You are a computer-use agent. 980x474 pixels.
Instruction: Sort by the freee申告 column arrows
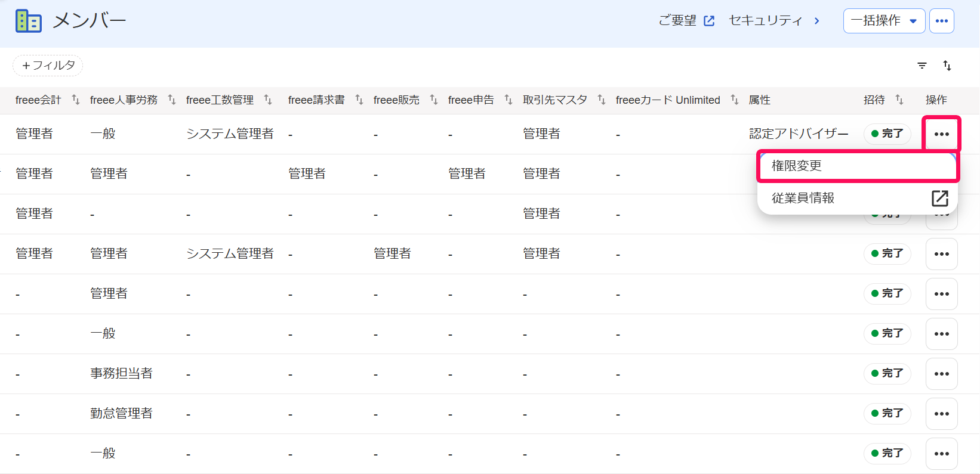509,100
